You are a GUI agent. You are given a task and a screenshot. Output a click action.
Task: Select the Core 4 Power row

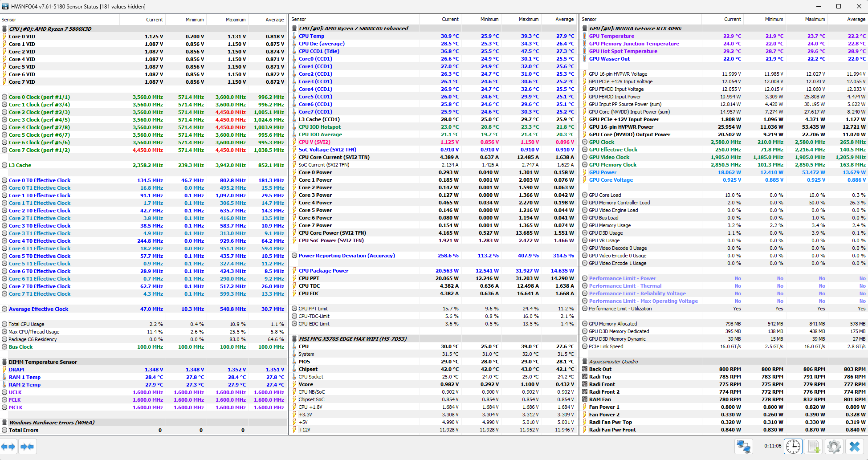point(433,203)
